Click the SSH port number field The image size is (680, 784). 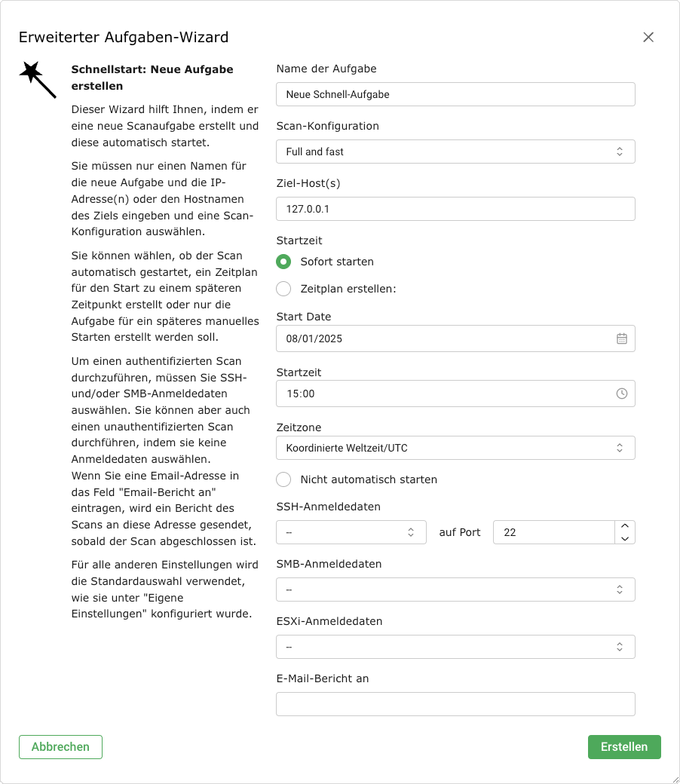(x=554, y=532)
